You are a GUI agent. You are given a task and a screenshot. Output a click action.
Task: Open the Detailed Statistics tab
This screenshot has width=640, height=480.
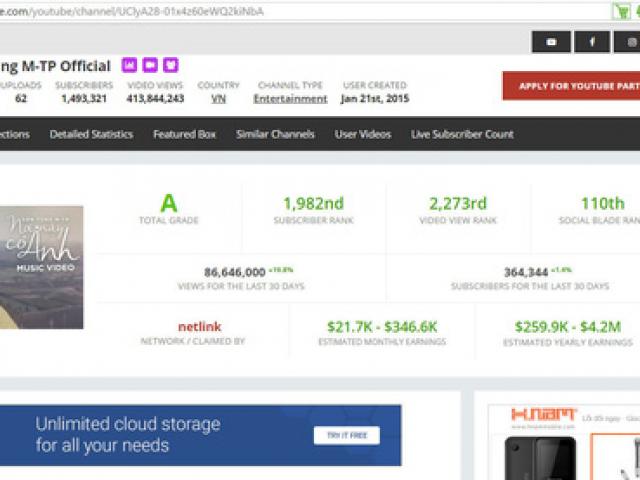[92, 134]
